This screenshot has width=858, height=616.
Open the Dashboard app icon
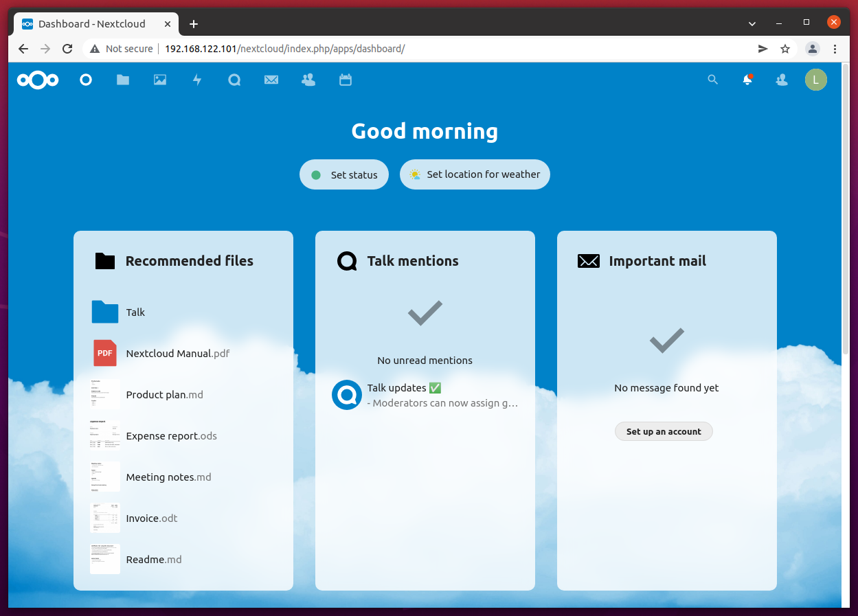tap(86, 80)
